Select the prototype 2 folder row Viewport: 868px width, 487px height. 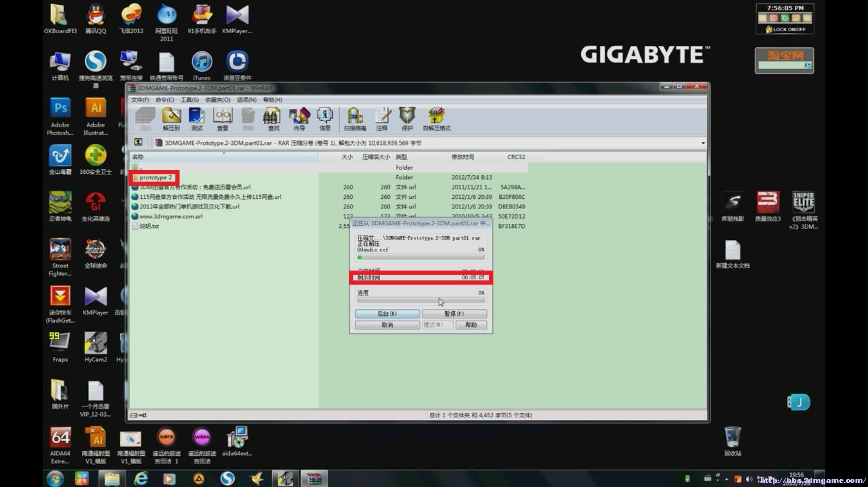[x=328, y=177]
